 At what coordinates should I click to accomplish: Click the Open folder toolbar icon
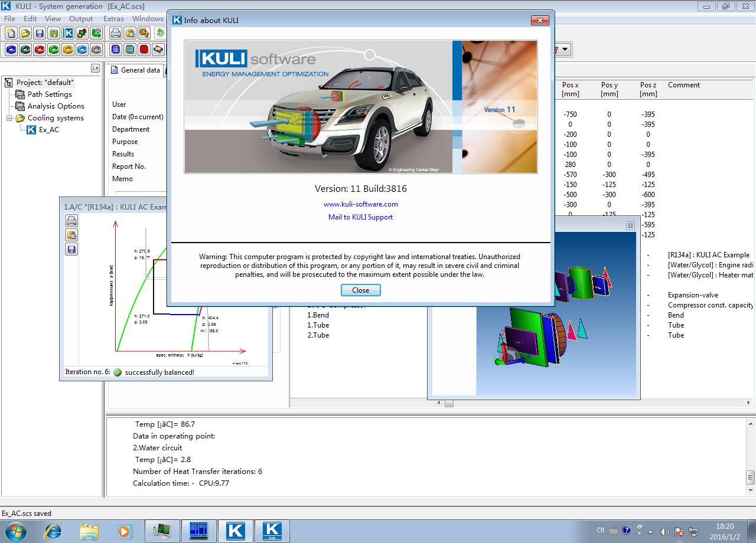tap(25, 33)
